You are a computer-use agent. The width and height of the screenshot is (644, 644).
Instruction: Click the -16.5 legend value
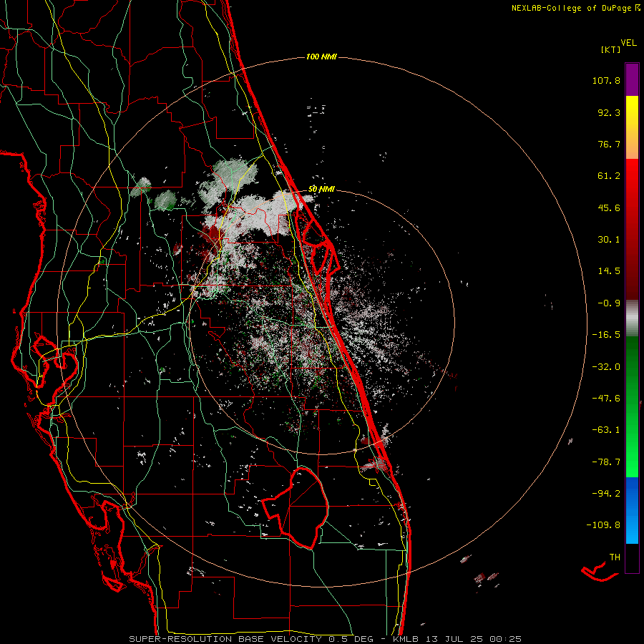(x=606, y=335)
